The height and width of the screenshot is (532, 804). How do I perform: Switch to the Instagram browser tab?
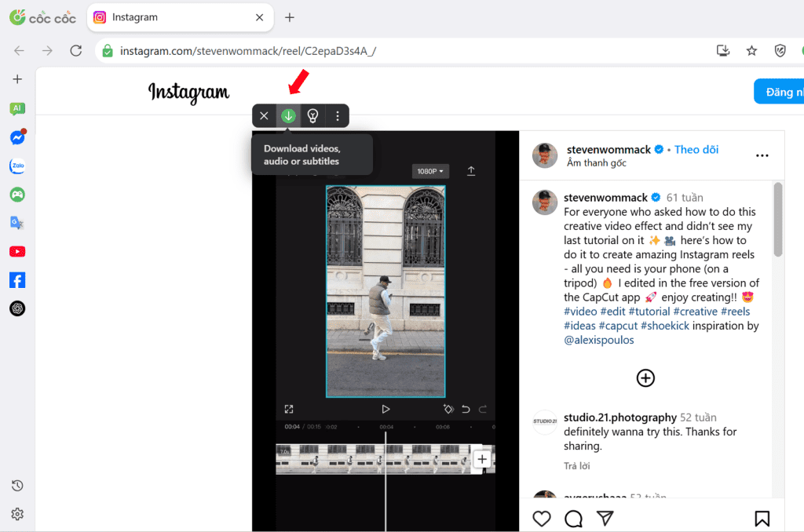click(x=157, y=16)
